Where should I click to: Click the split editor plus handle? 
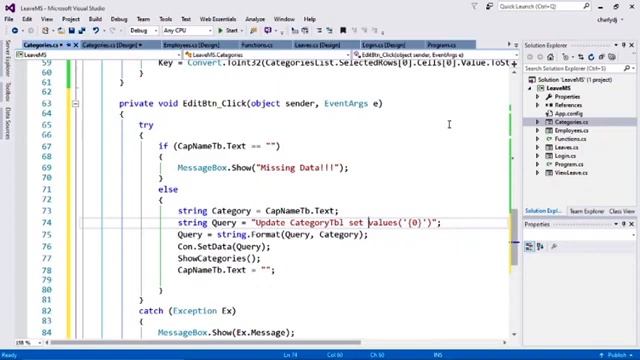(x=514, y=64)
